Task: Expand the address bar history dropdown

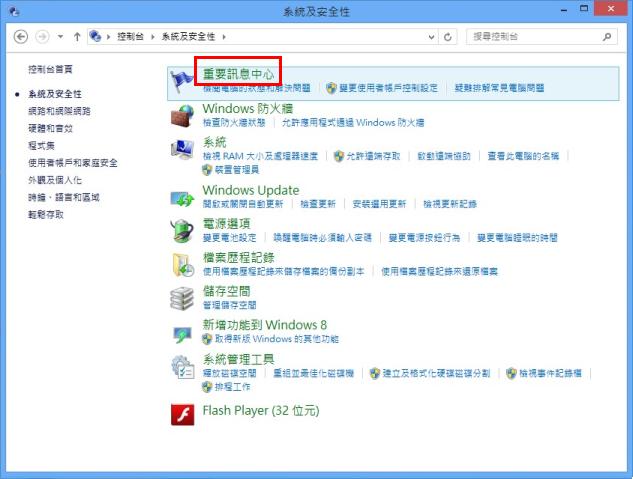Action: point(431,37)
